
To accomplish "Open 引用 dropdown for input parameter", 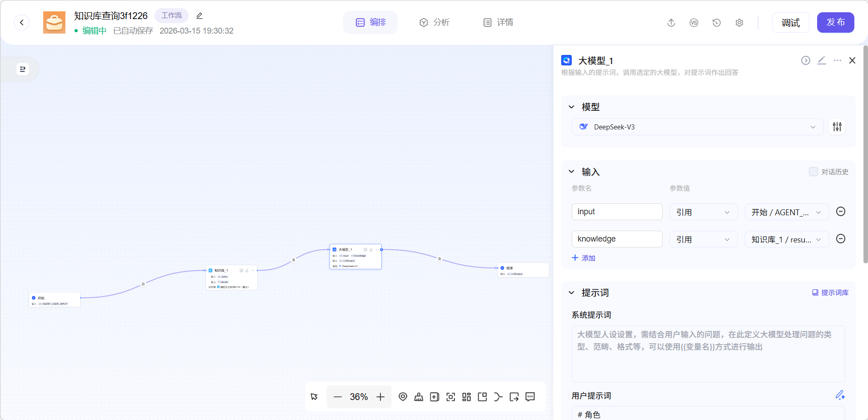I will [x=703, y=212].
